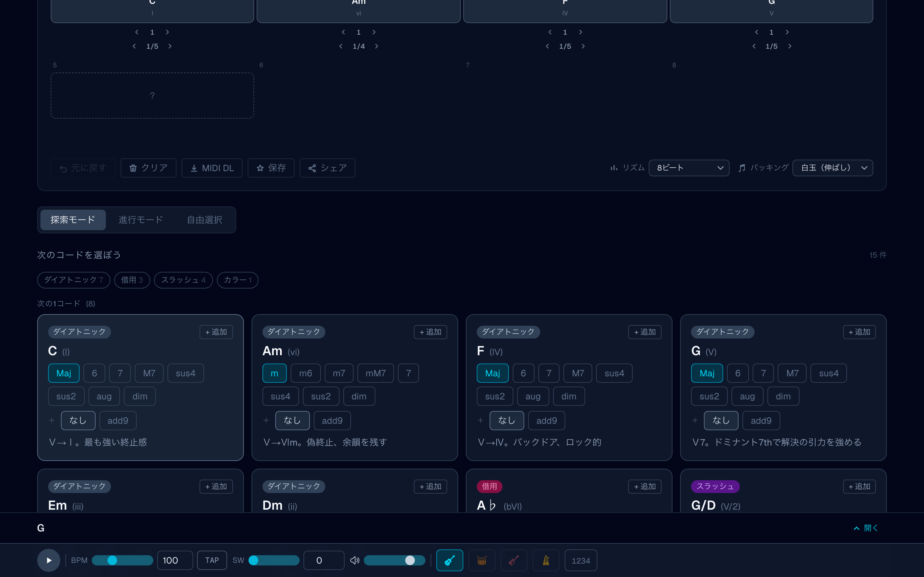Image resolution: width=924 pixels, height=577 pixels.
Task: Toggle the acoustic guitar instrument
Action: [449, 560]
